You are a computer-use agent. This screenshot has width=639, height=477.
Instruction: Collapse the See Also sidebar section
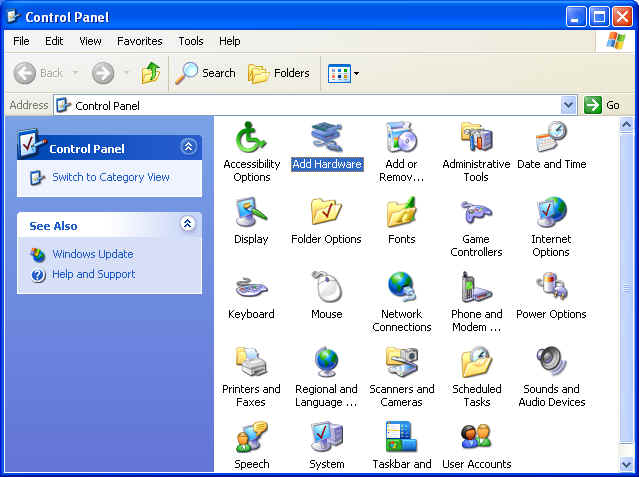[188, 225]
